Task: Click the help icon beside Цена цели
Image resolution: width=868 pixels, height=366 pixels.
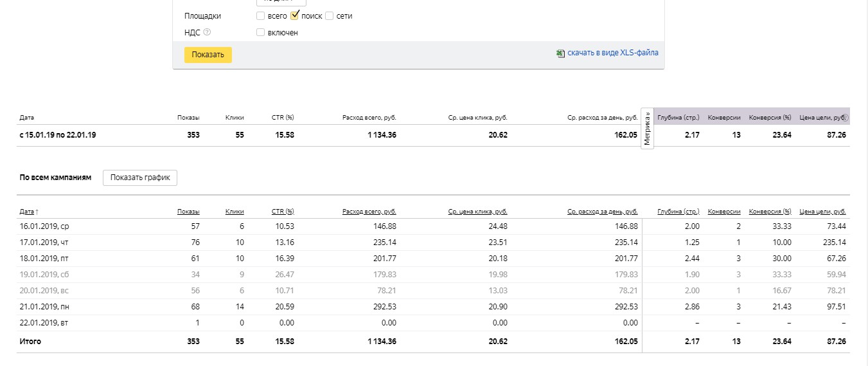Action: (846, 118)
